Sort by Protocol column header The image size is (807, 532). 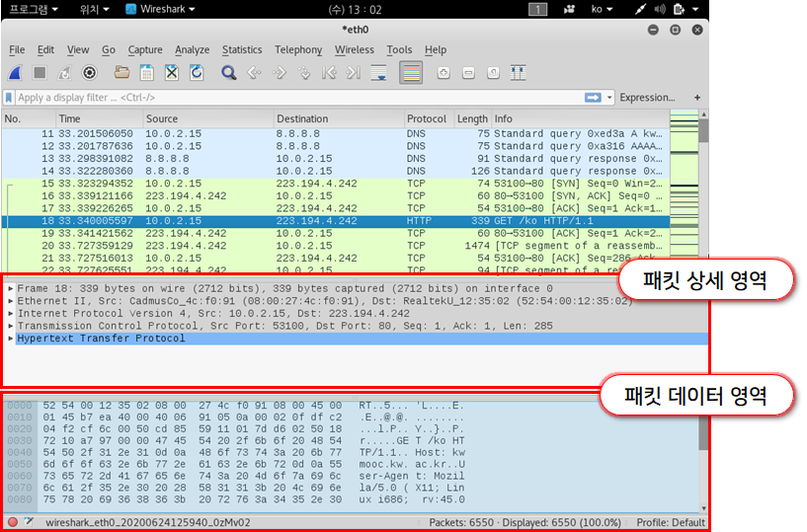(x=429, y=118)
